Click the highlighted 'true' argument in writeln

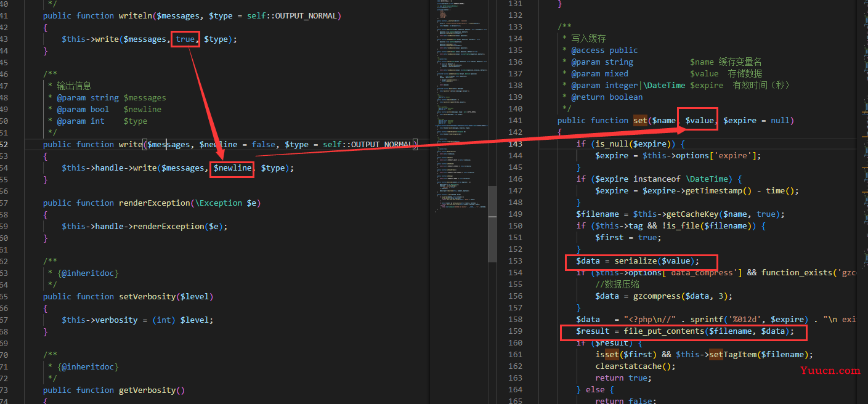(185, 39)
